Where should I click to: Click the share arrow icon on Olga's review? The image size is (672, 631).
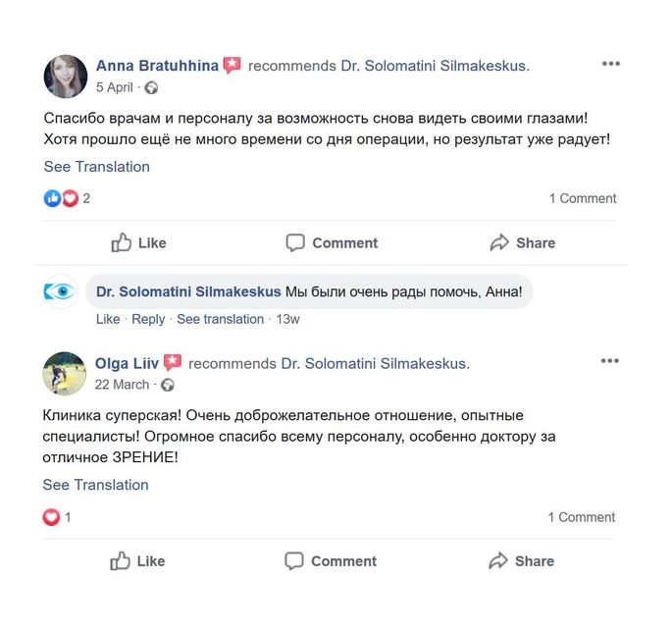(x=498, y=560)
